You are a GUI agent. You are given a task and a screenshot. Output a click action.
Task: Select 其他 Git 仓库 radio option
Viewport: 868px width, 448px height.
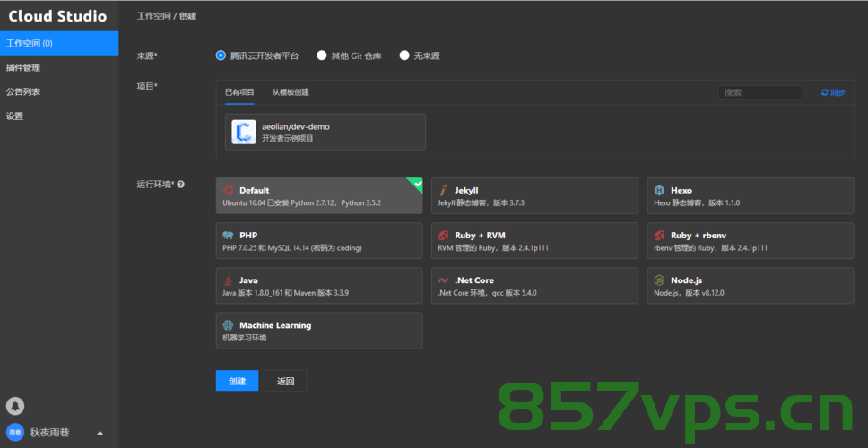[322, 56]
